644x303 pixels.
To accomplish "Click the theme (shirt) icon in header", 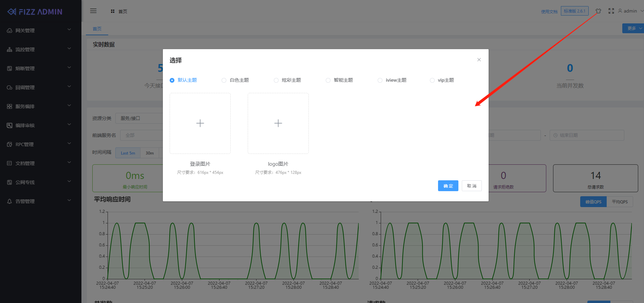I will (598, 11).
